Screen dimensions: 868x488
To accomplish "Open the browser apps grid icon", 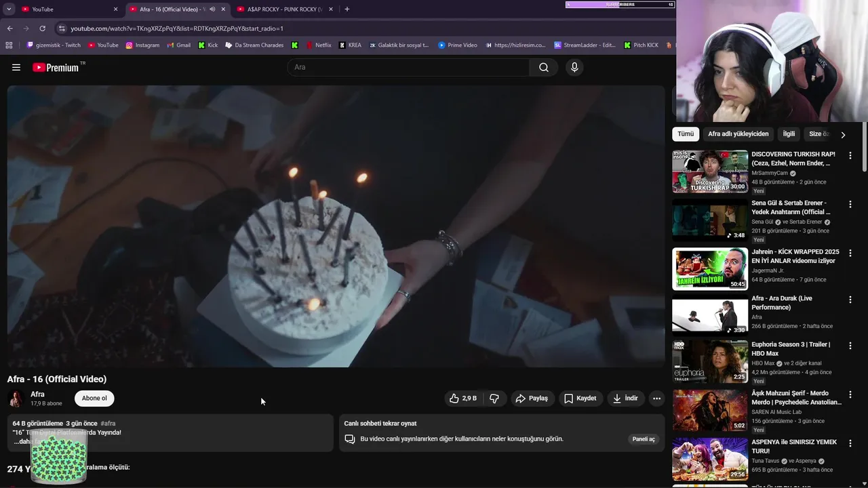I will pos(9,45).
